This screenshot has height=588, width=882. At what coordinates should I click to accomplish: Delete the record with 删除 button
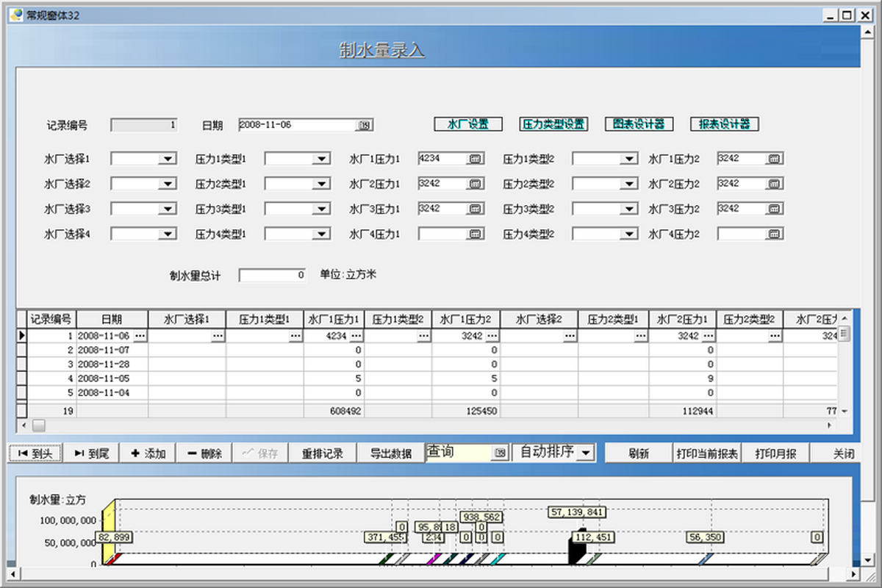204,453
